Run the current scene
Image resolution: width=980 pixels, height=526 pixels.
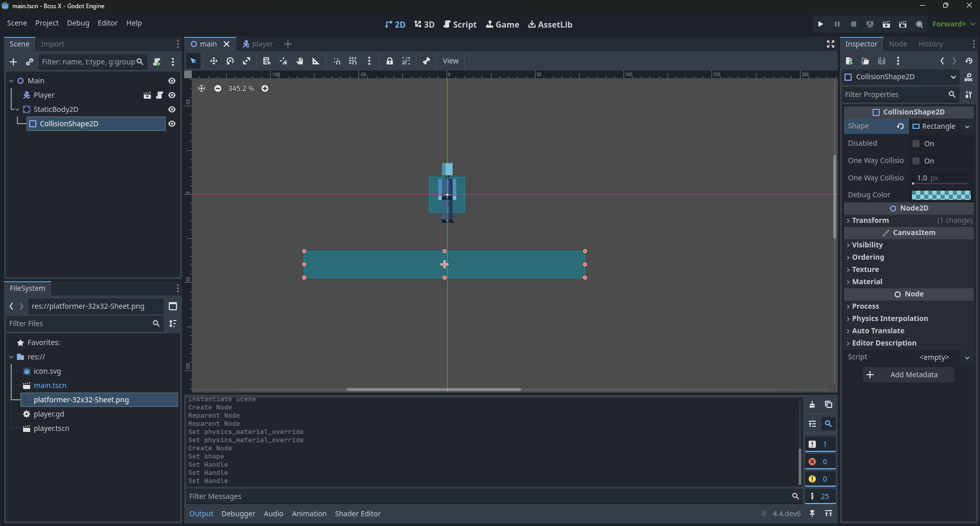[886, 24]
